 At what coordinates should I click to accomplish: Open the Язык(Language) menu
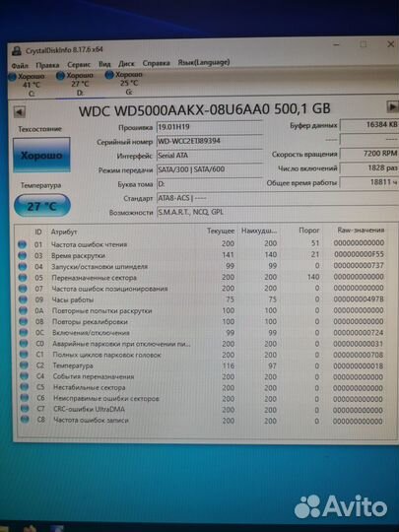point(204,62)
